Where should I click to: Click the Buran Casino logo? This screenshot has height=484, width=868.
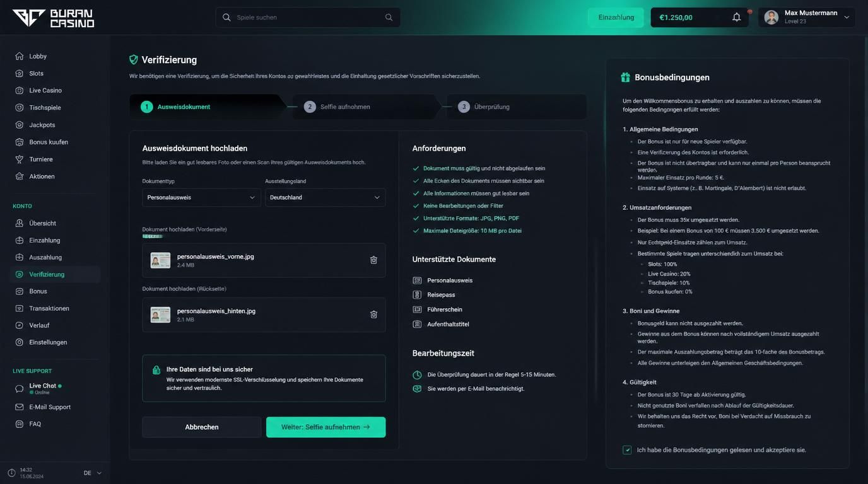click(x=53, y=18)
